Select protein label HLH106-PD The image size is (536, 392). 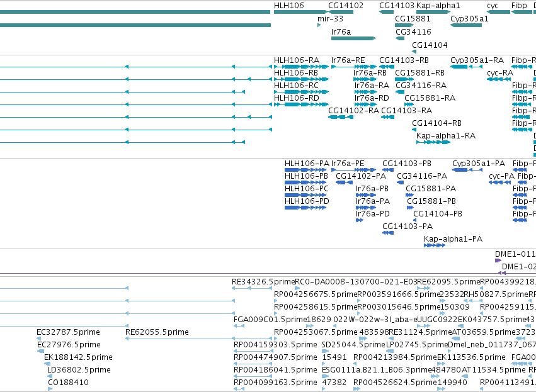point(307,201)
